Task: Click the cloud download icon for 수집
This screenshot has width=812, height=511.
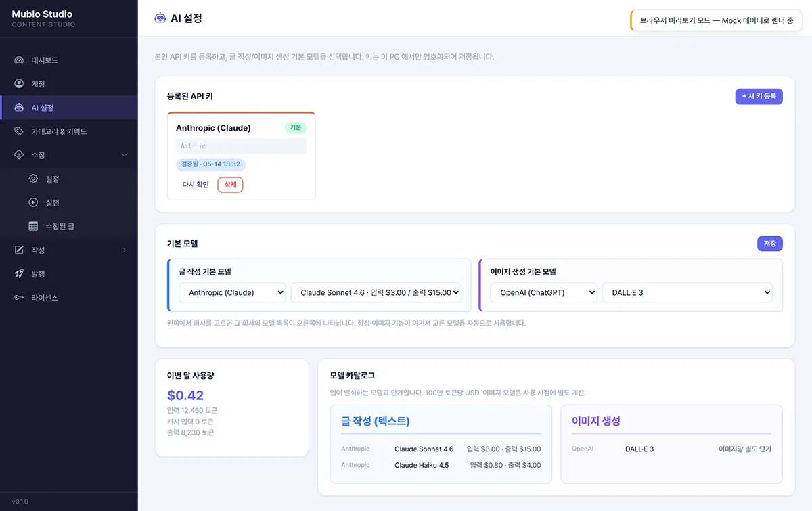Action: 19,155
